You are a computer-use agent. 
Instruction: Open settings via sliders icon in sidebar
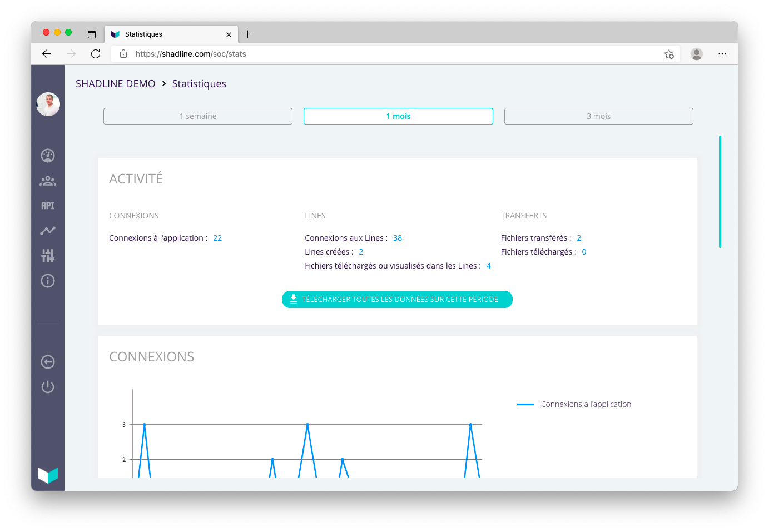point(48,256)
